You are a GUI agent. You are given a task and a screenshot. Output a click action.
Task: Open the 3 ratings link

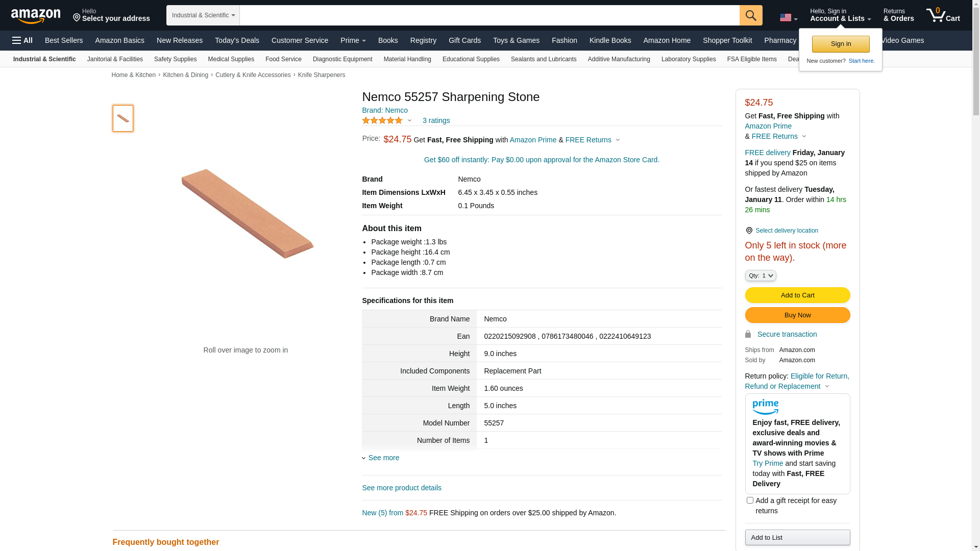(x=436, y=120)
